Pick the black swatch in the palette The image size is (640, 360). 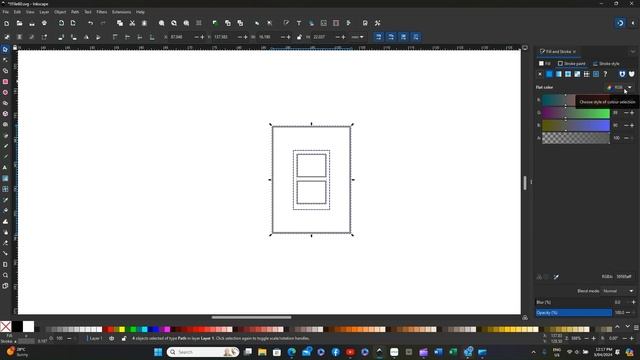click(17, 327)
